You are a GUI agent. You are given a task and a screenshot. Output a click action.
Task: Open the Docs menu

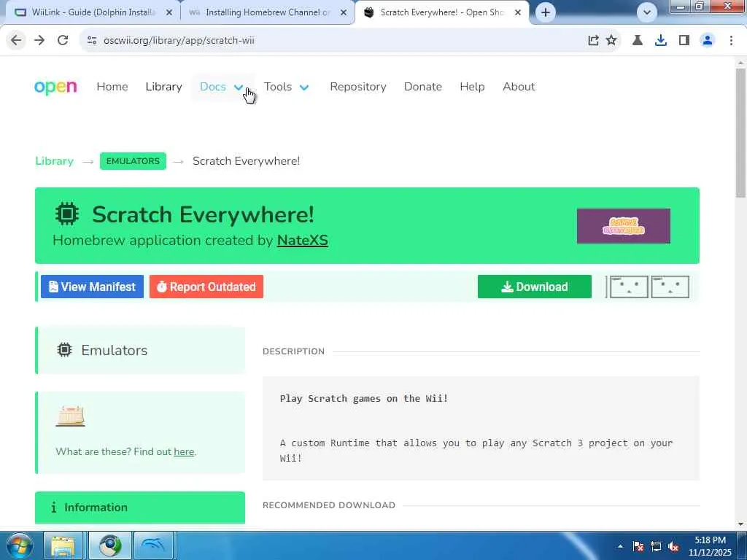[213, 87]
